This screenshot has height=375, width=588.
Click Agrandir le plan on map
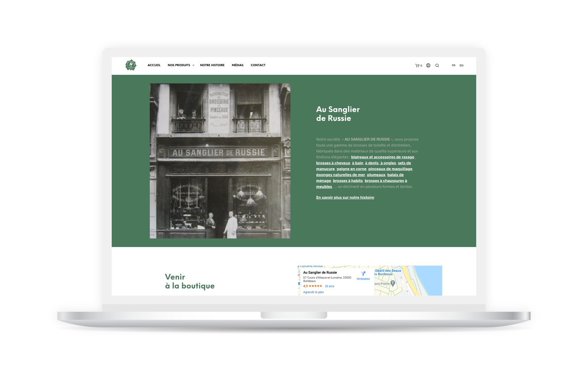(313, 292)
